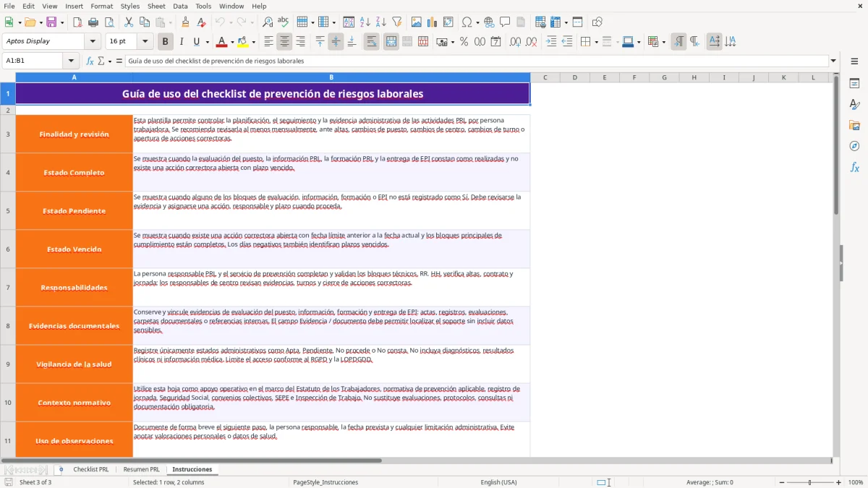Expand Font Color dropdown arrow
Image resolution: width=868 pixels, height=488 pixels.
pos(232,42)
